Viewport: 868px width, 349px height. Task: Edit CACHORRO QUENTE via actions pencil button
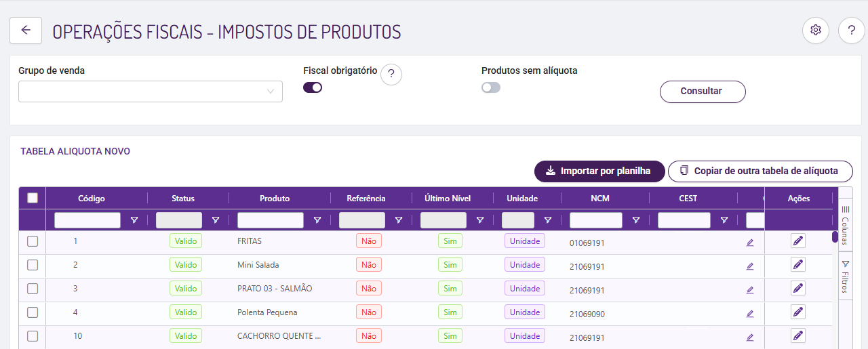pyautogui.click(x=798, y=335)
